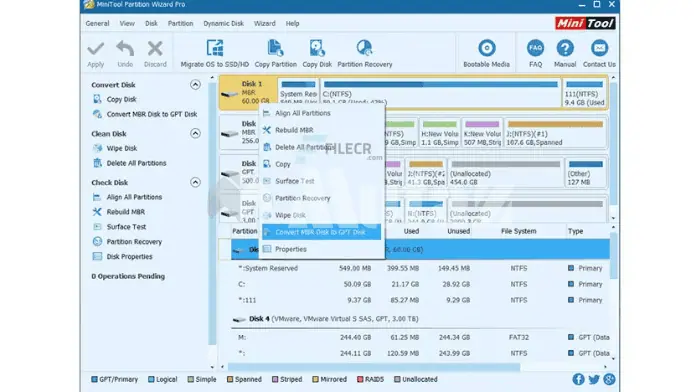Viewport: 698px width, 392px height.
Task: Select Delete All Partitions in sidebar
Action: point(130,163)
